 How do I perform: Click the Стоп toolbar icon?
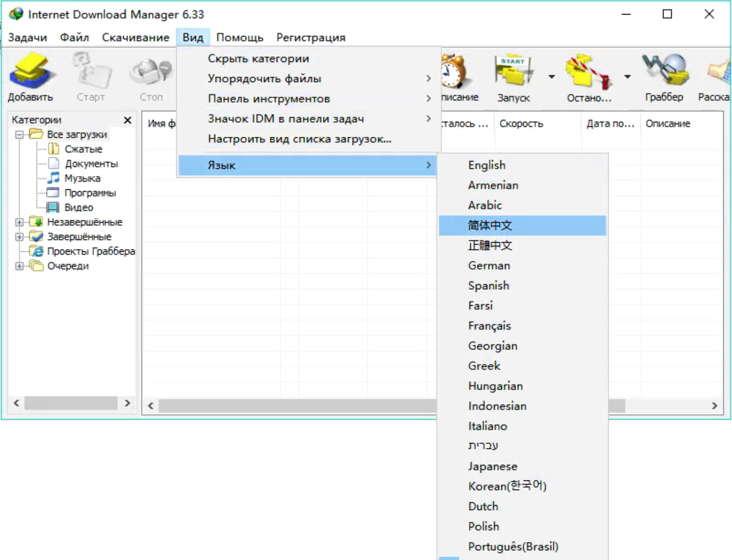point(151,71)
